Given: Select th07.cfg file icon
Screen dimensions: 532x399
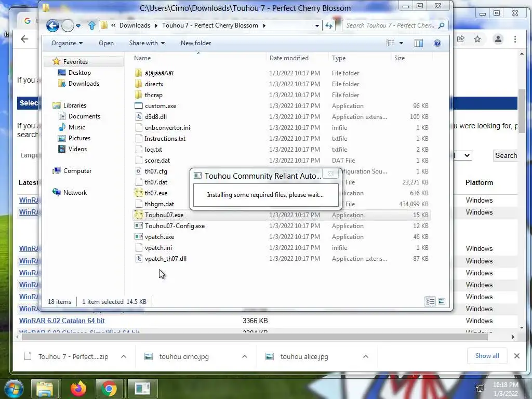Looking at the screenshot, I should coord(138,171).
